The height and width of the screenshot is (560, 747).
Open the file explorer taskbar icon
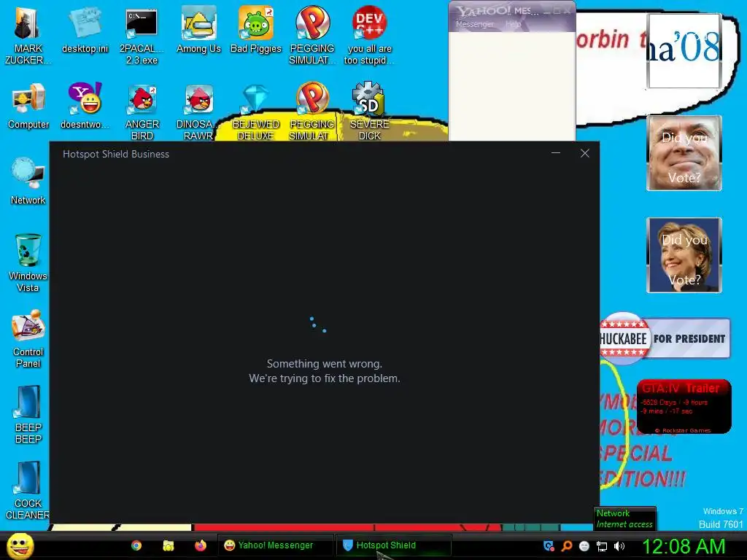pos(169,545)
